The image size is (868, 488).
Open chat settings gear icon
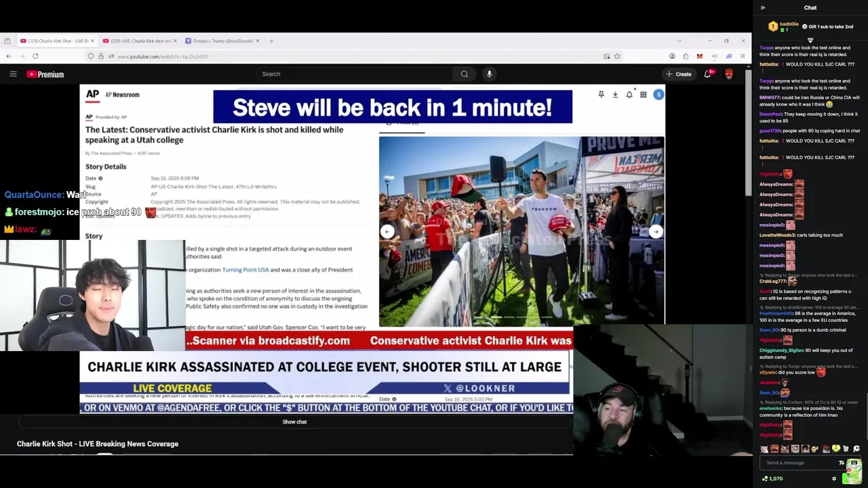pyautogui.click(x=834, y=479)
